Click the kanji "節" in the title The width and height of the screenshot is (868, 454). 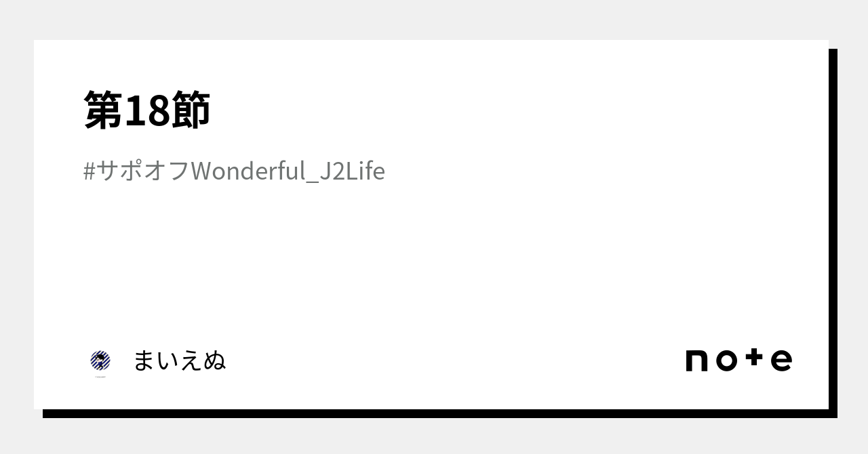click(x=191, y=110)
